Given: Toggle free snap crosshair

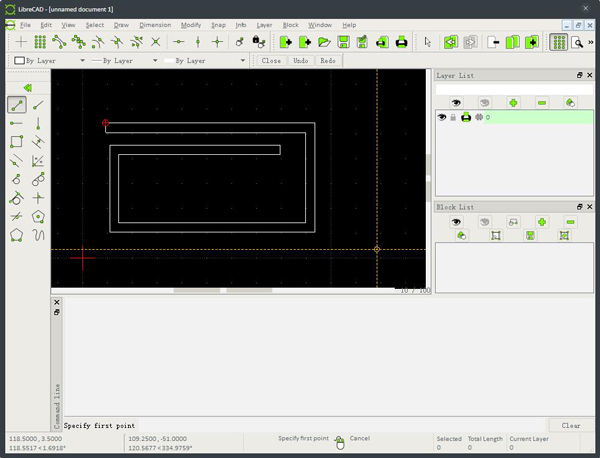Looking at the screenshot, I should click(x=21, y=42).
